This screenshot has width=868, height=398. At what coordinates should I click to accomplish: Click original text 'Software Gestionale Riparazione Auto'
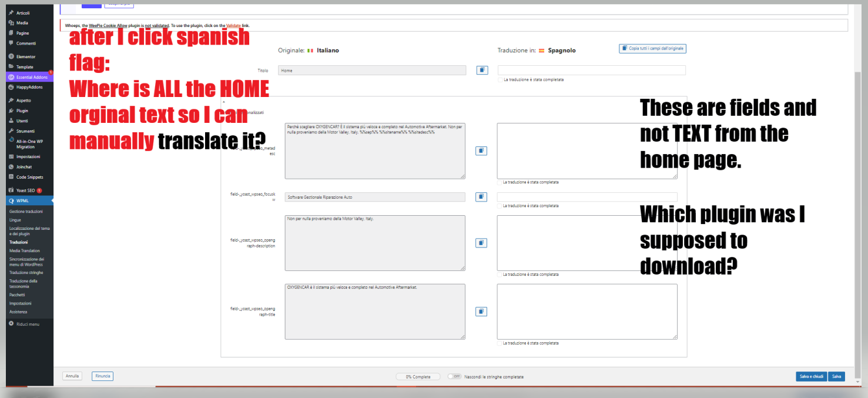point(375,197)
